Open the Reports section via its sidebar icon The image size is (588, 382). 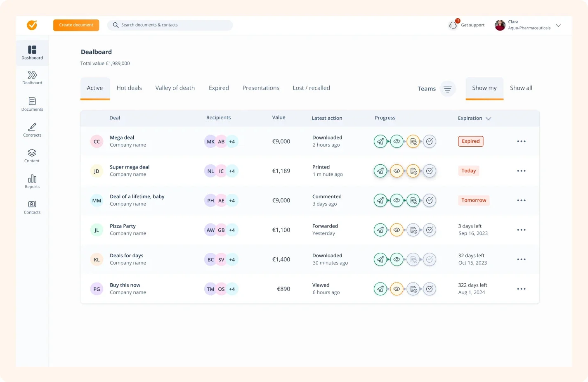[32, 182]
